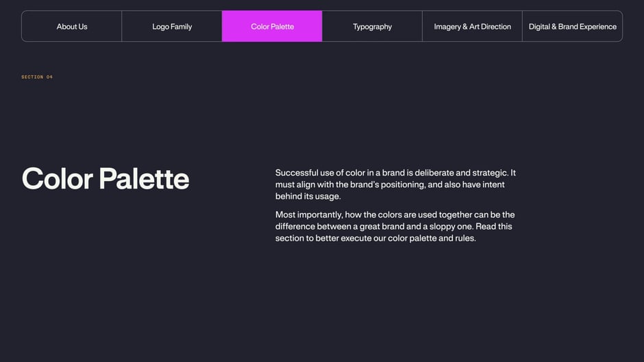Viewport: 644px width, 362px height.
Task: Select the highlighted Color Palette tab
Action: tap(272, 26)
